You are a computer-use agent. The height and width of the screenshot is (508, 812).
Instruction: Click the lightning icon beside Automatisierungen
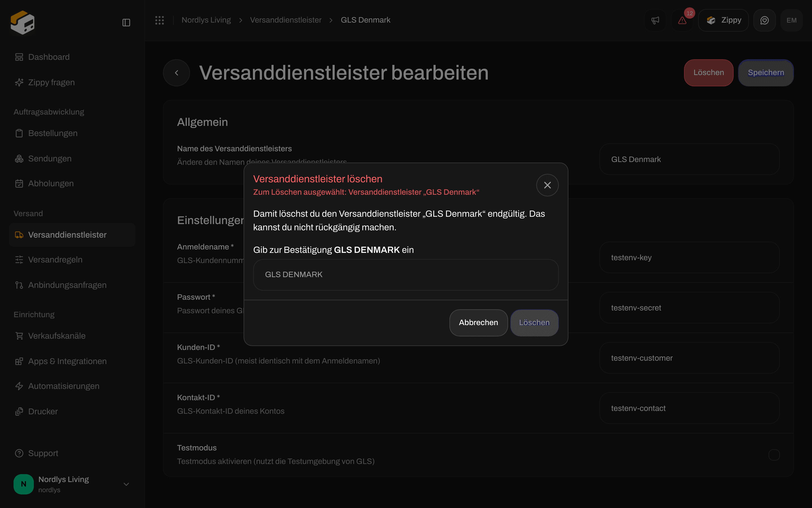click(x=19, y=386)
